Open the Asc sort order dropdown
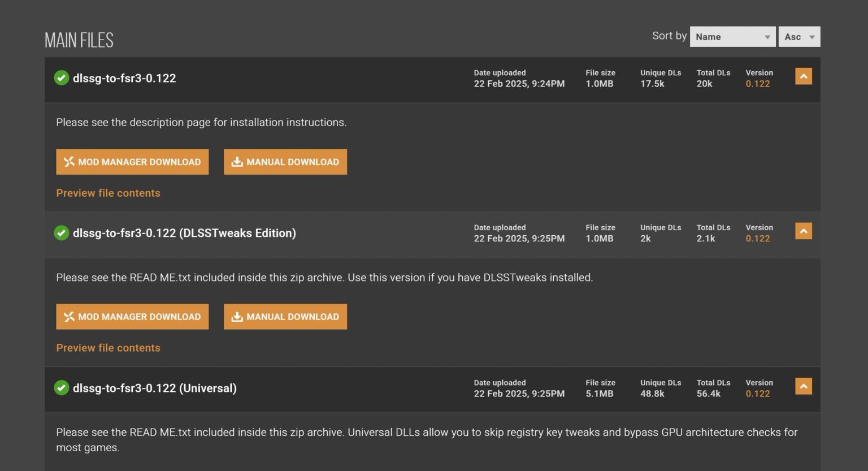868x471 pixels. [799, 37]
